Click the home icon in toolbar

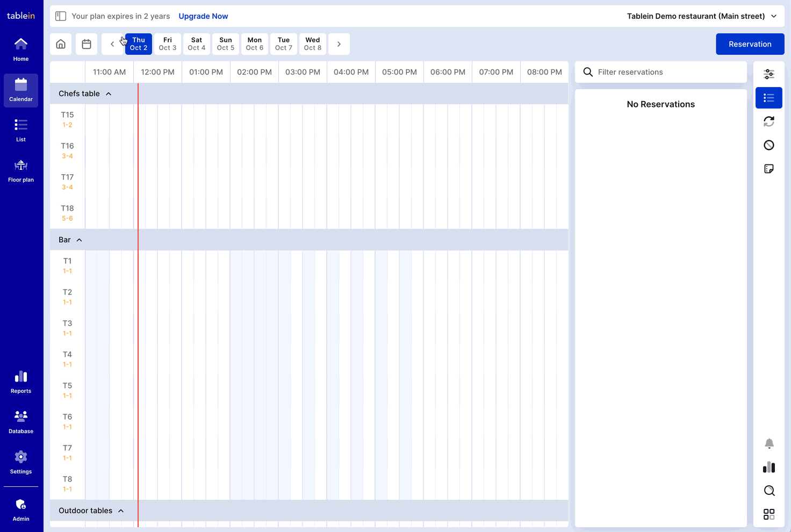pyautogui.click(x=61, y=44)
